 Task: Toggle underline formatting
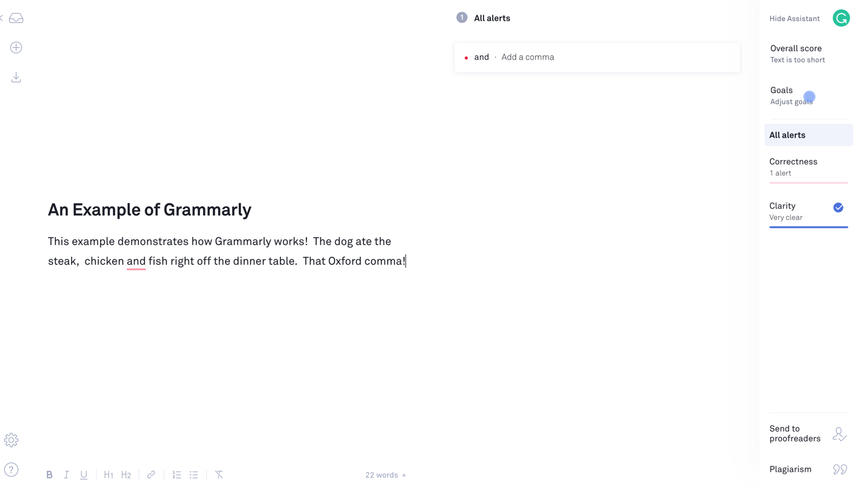point(84,475)
